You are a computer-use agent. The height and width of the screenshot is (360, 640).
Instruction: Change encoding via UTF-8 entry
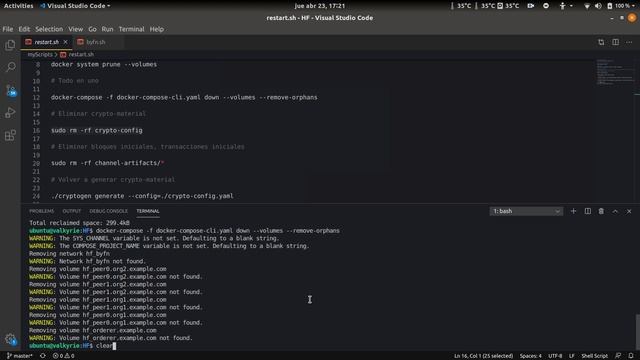click(x=555, y=356)
